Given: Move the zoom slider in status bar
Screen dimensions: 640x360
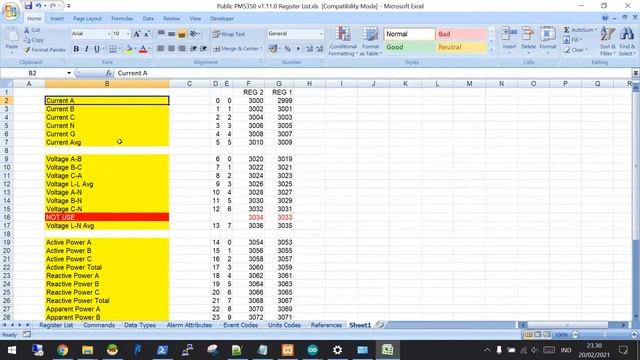Looking at the screenshot, I should click(604, 335).
